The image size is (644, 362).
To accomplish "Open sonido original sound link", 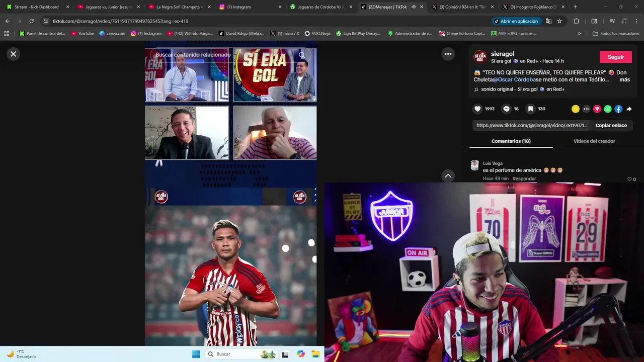I will (x=519, y=89).
